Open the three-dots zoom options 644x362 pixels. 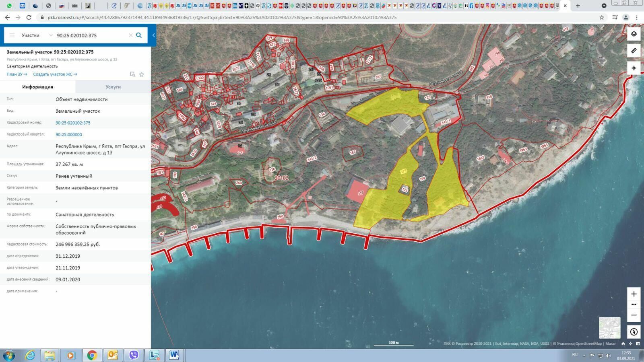tap(634, 304)
